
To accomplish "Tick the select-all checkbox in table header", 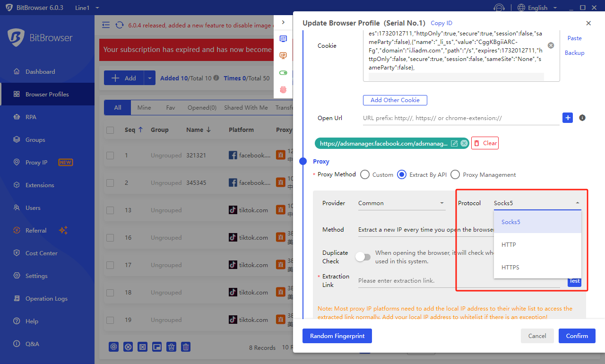I will coord(110,130).
